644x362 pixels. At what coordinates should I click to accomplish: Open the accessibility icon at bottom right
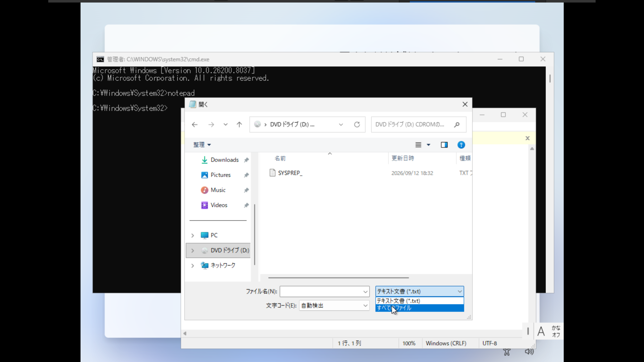(x=507, y=352)
